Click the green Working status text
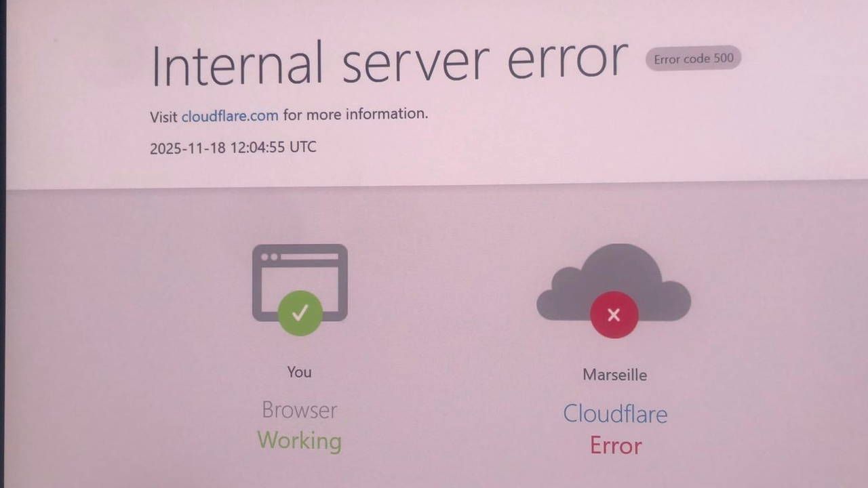Image resolution: width=868 pixels, height=488 pixels. (x=300, y=441)
